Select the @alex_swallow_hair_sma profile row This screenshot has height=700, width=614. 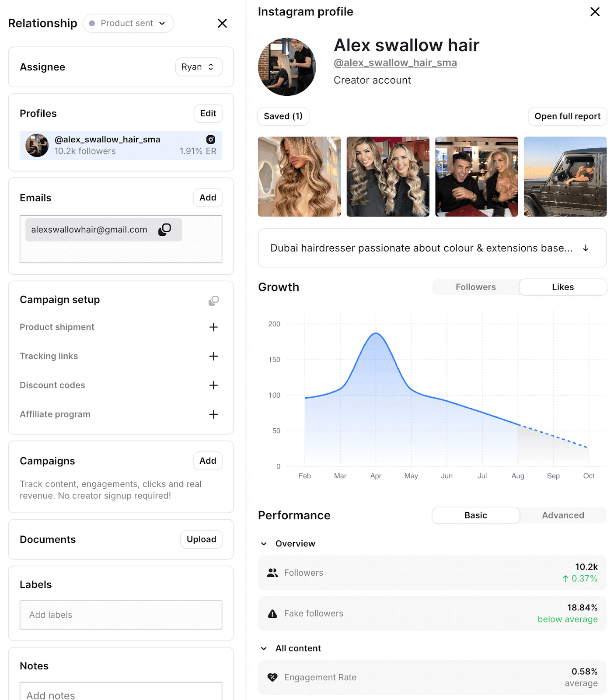121,145
